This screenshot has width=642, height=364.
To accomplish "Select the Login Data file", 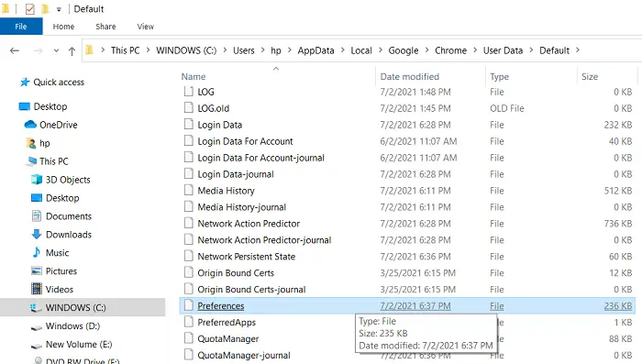I will tap(219, 125).
